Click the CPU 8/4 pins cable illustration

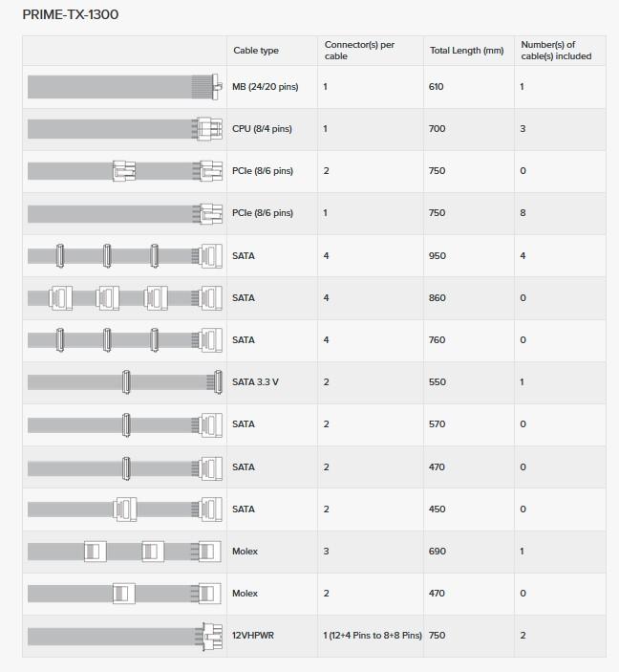(x=124, y=129)
